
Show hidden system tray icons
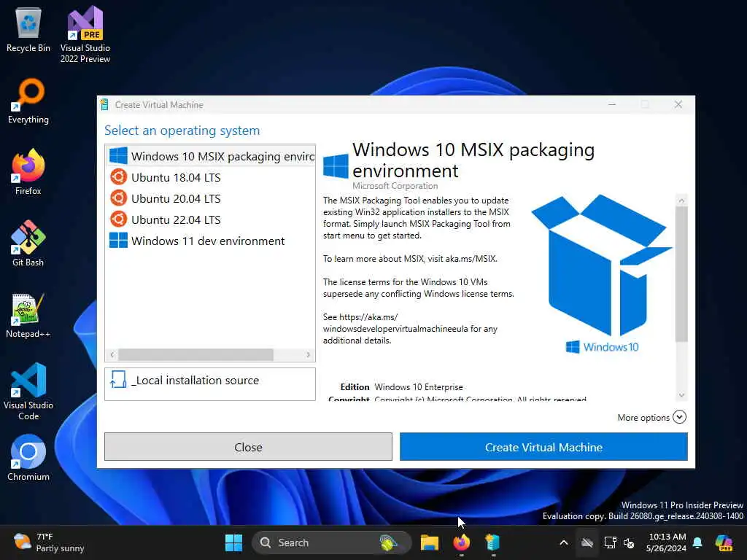(564, 542)
